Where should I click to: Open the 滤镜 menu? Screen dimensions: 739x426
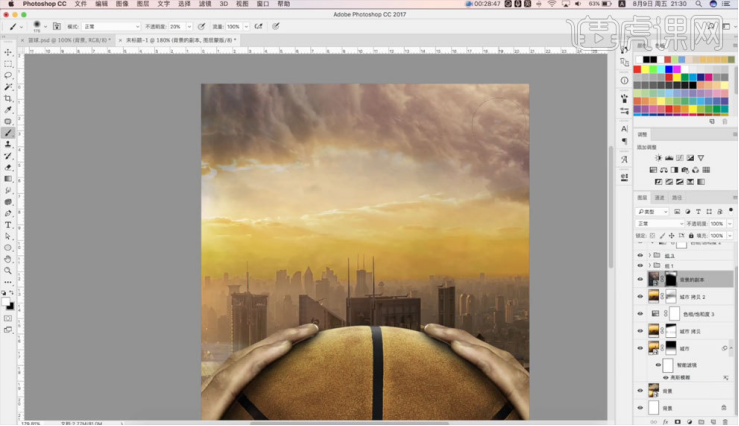pyautogui.click(x=205, y=4)
